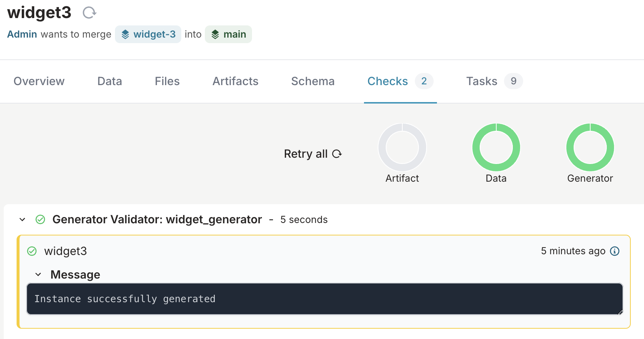Viewport: 644px width, 339px height.
Task: Toggle the Checks count badge showing 2
Action: [424, 81]
